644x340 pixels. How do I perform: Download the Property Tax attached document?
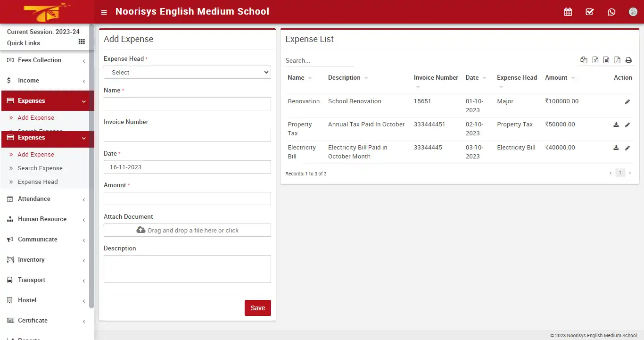616,124
